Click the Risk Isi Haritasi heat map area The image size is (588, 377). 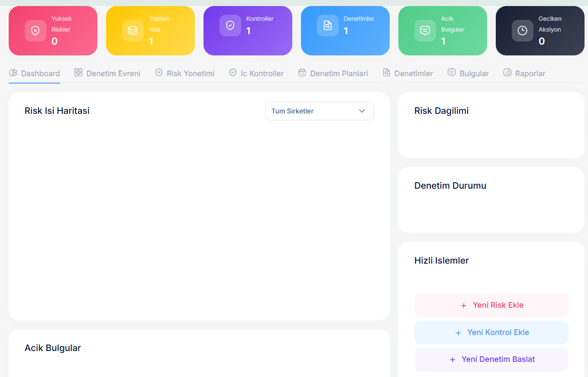click(x=199, y=216)
